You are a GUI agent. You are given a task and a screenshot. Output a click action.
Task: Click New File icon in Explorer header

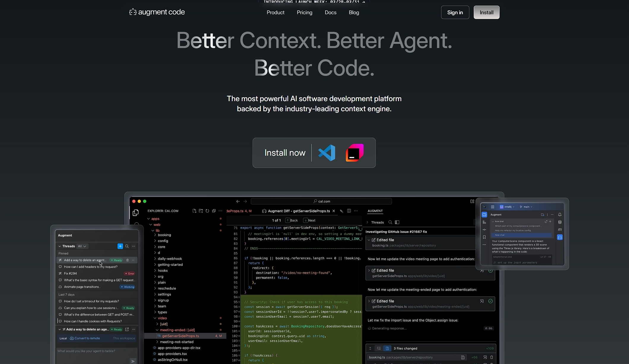pos(194,211)
